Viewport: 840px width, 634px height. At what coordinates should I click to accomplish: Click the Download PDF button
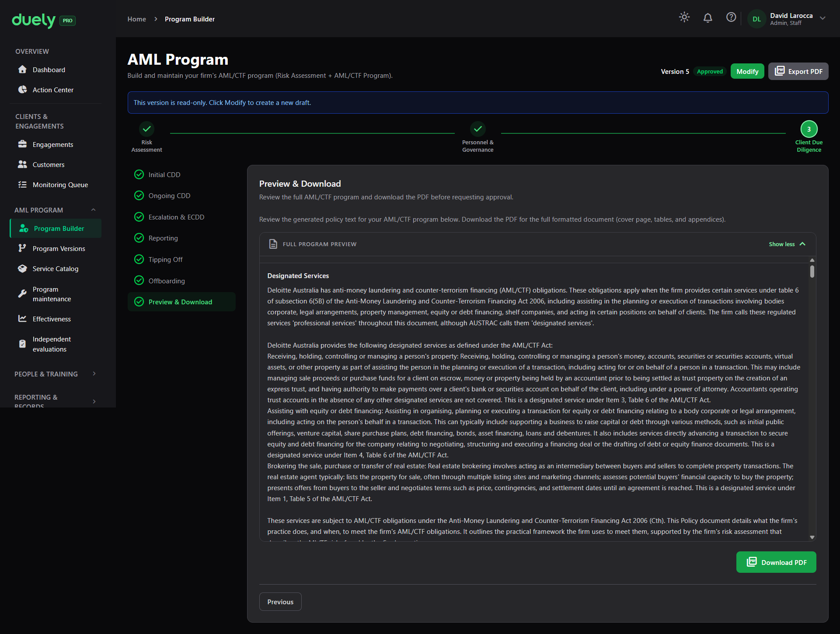click(x=776, y=562)
